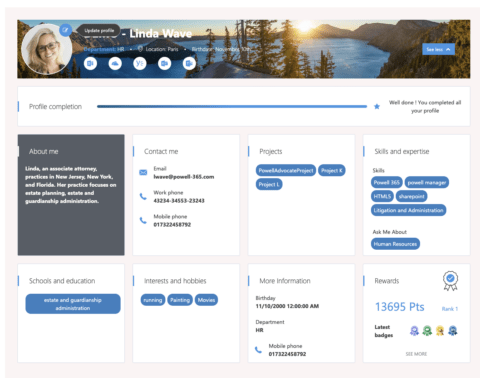
Task: Click the Human Resources tag
Action: (395, 244)
